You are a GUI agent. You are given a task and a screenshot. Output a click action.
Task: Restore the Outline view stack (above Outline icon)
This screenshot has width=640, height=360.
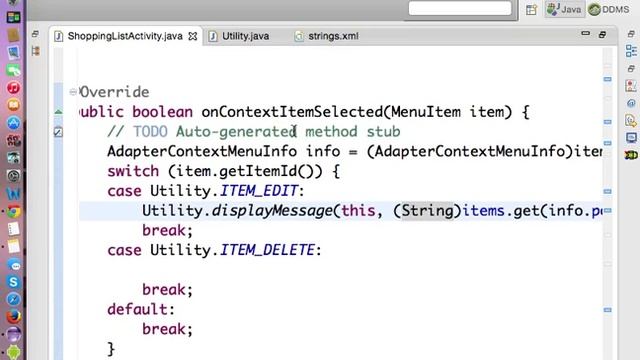click(x=631, y=34)
